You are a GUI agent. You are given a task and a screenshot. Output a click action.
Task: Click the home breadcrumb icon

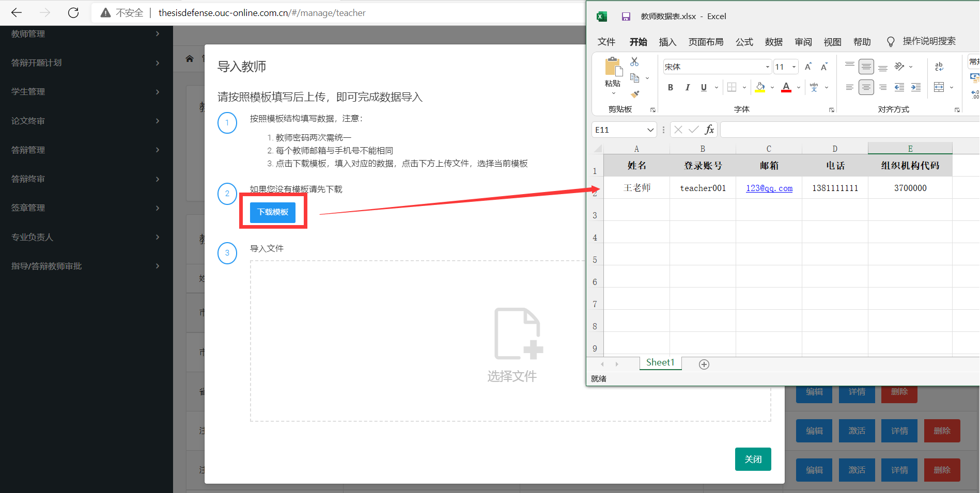click(x=190, y=58)
